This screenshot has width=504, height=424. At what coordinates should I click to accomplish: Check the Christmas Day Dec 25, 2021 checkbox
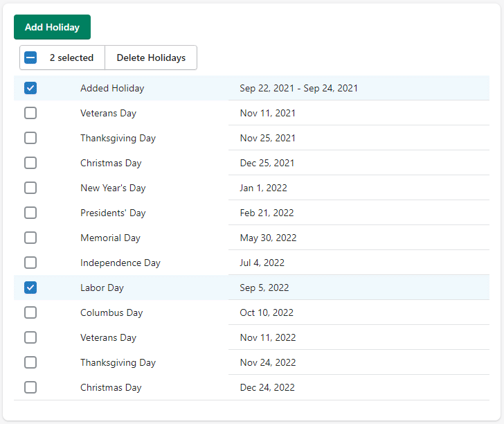click(30, 163)
